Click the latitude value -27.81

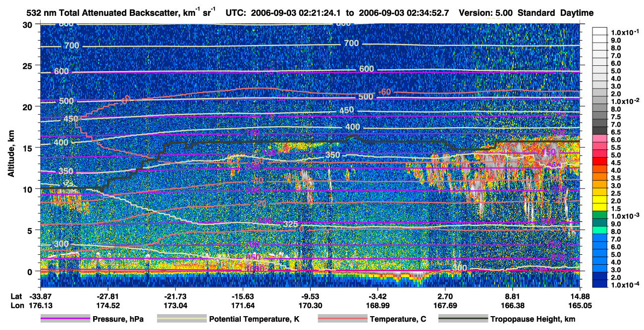tap(108, 297)
